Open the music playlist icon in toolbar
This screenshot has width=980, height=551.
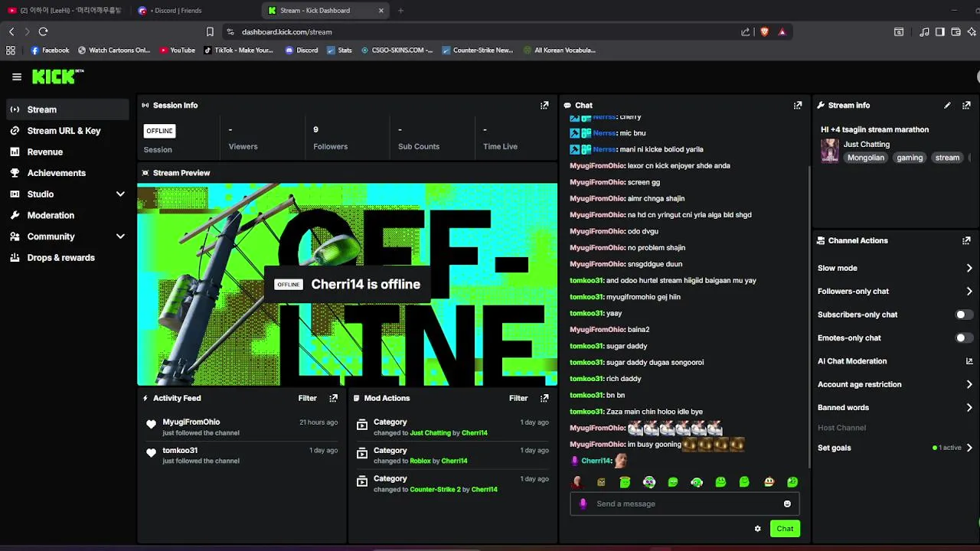[x=924, y=31]
